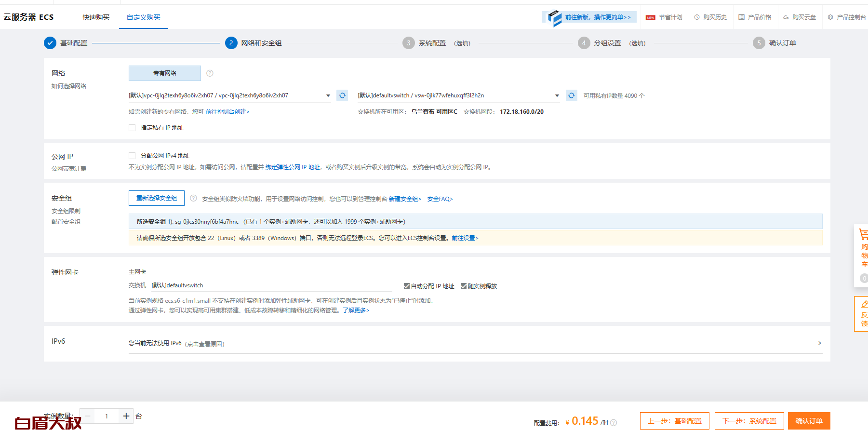The image size is (868, 444).
Task: Click the feedback pencil icon on right sidebar
Action: 864,304
